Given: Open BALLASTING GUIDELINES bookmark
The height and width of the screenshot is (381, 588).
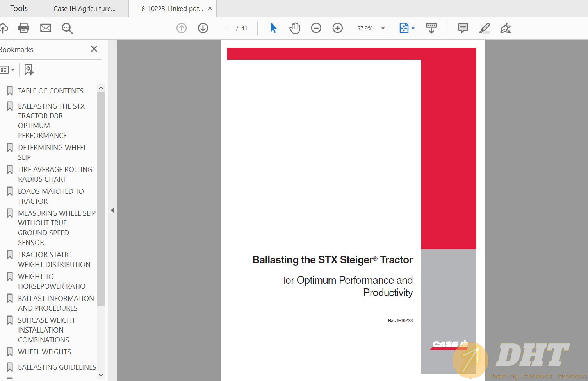Looking at the screenshot, I should pyautogui.click(x=57, y=367).
